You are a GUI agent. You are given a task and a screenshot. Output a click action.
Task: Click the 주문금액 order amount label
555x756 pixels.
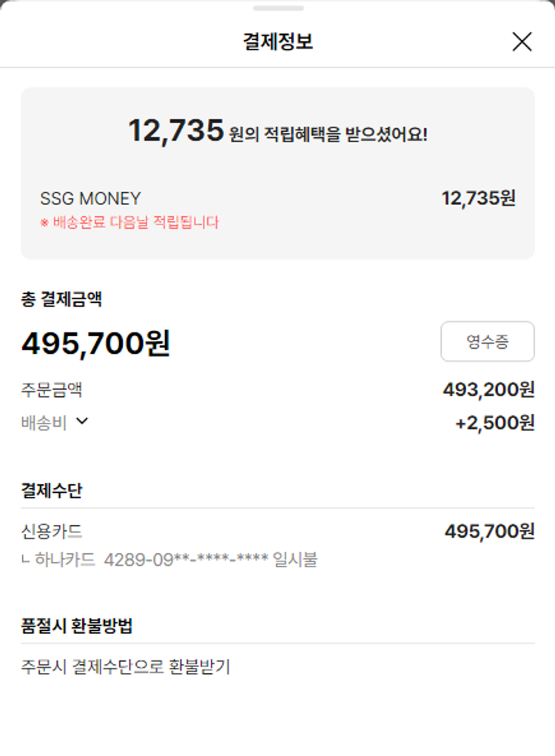pos(52,389)
